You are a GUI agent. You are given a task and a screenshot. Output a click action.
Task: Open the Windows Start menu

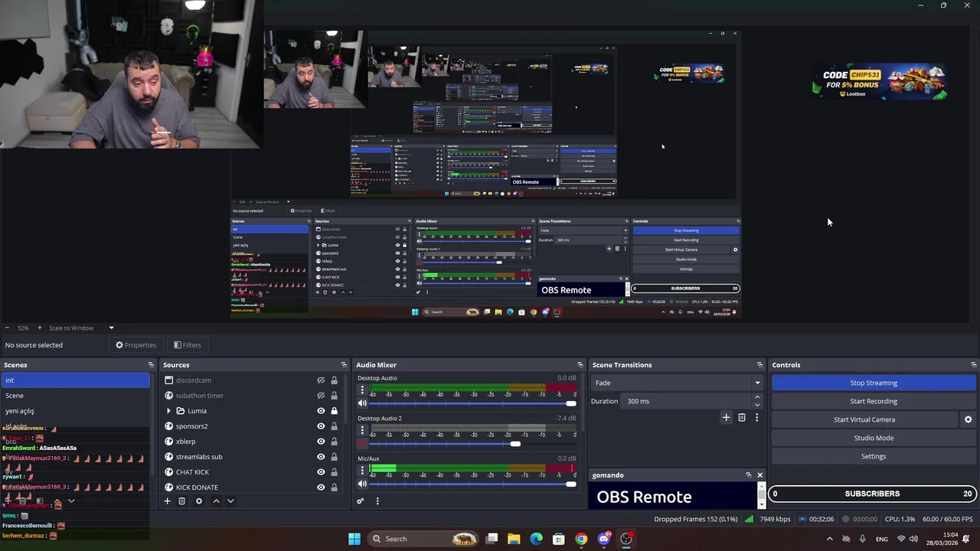click(x=354, y=539)
